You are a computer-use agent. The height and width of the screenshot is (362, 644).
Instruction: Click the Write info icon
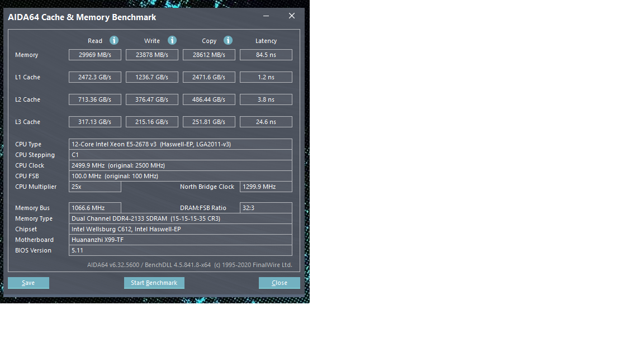click(172, 40)
